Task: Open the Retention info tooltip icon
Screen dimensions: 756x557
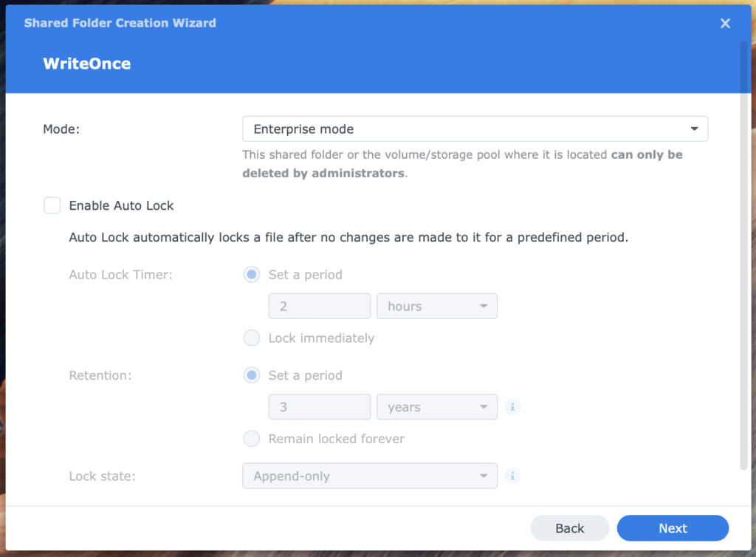Action: tap(512, 406)
